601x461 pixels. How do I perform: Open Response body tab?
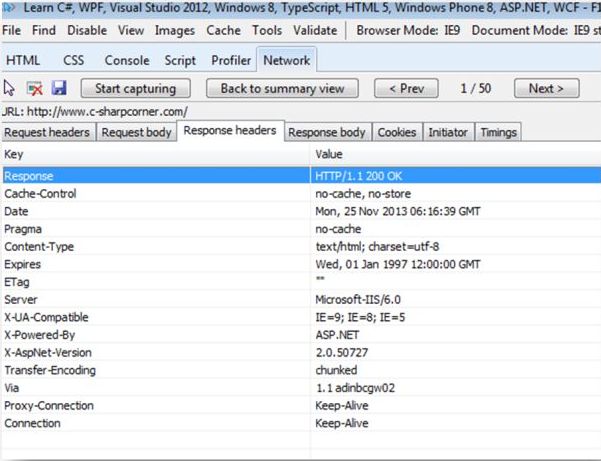coord(327,132)
